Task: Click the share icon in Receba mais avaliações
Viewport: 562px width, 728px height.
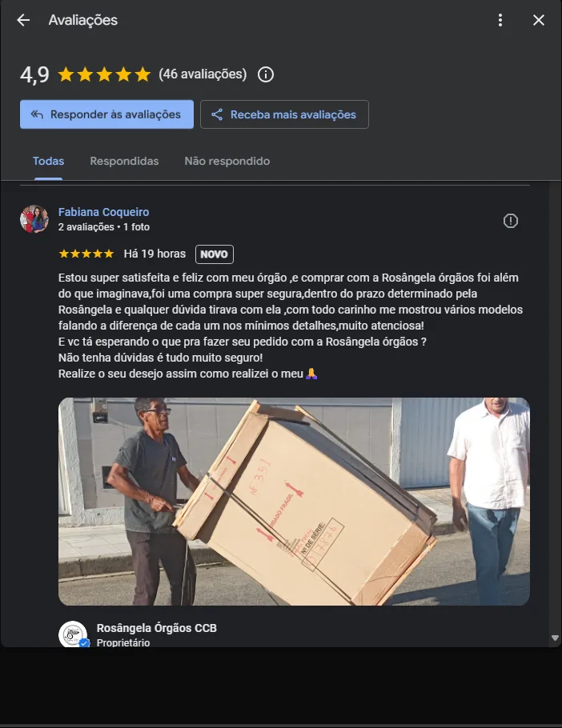Action: click(x=217, y=114)
